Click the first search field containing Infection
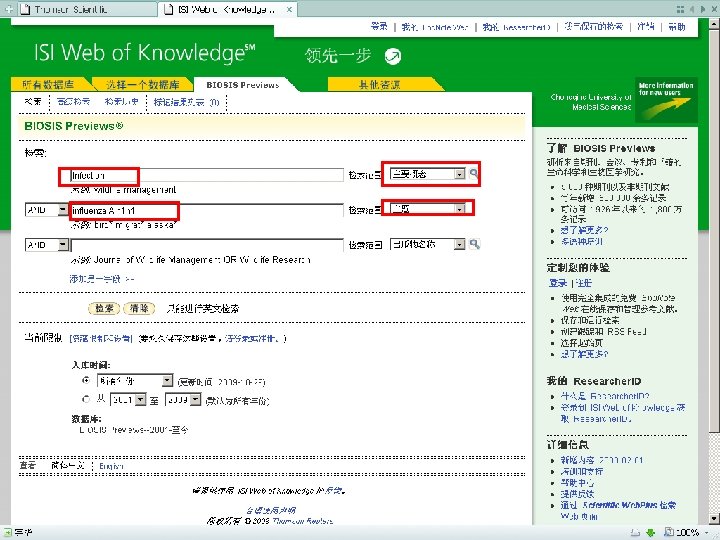This screenshot has width=720, height=540. click(207, 175)
